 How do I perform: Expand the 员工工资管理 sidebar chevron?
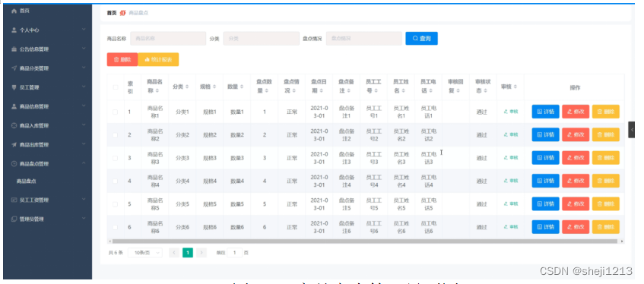[x=84, y=200]
